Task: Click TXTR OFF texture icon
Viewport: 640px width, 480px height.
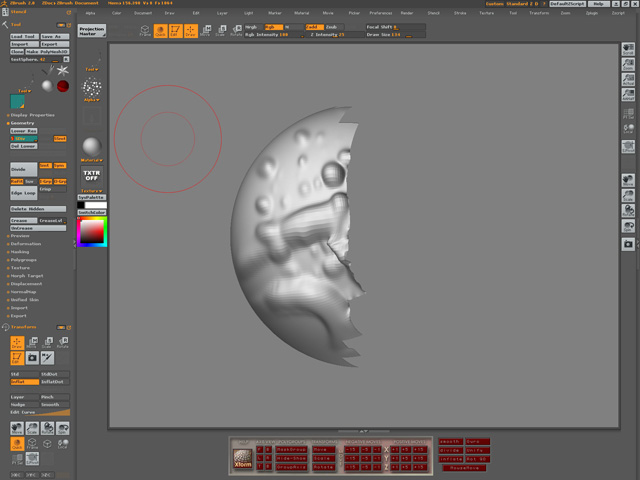Action: (91, 176)
